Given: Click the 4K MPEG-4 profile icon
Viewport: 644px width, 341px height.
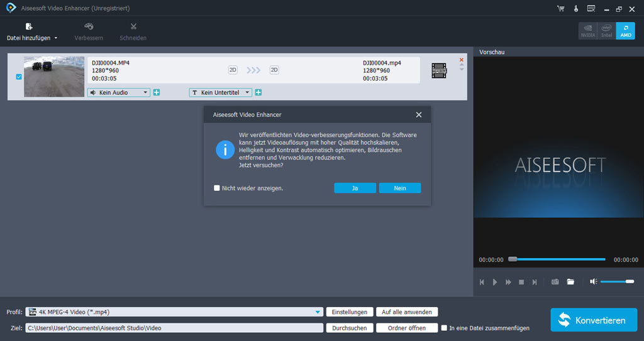Looking at the screenshot, I should [33, 312].
